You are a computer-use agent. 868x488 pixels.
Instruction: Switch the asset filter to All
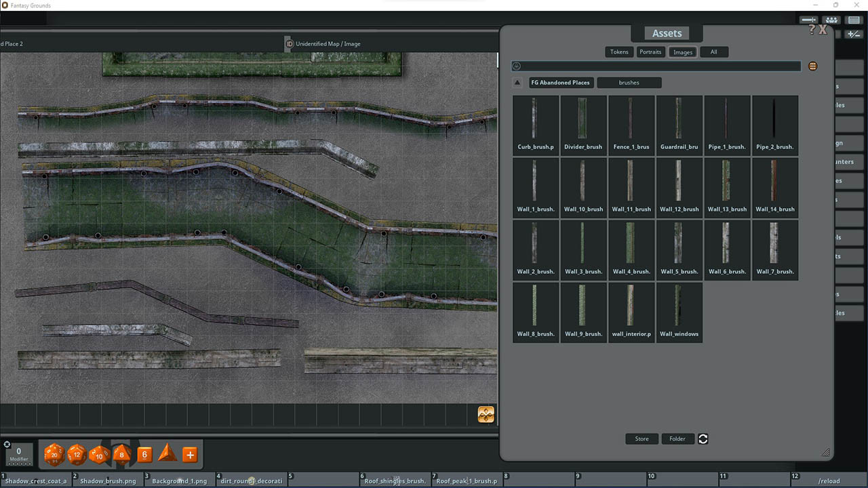[714, 52]
